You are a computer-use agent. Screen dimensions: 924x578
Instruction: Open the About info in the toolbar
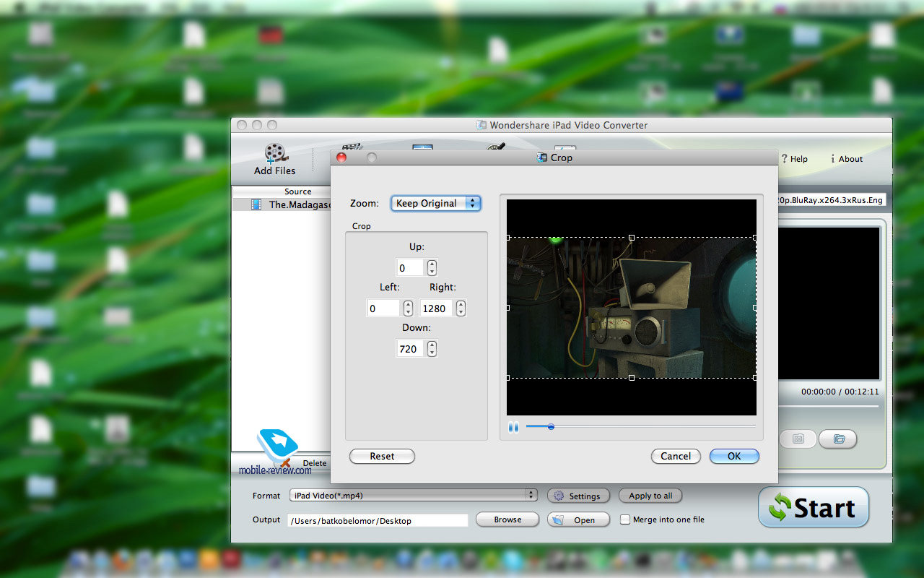pyautogui.click(x=847, y=159)
